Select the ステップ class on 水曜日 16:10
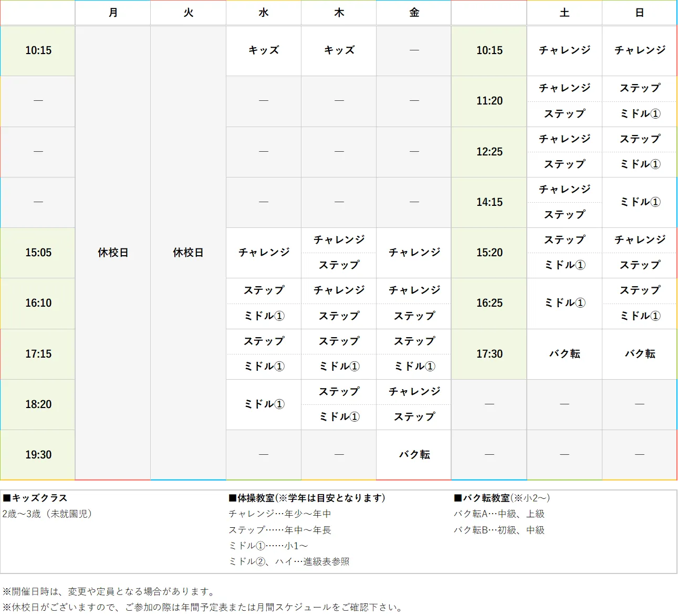The image size is (678, 616). (263, 290)
